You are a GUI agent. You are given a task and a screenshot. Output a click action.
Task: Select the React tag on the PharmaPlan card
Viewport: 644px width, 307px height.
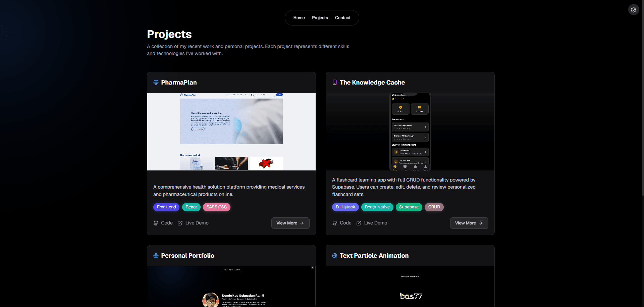point(191,207)
